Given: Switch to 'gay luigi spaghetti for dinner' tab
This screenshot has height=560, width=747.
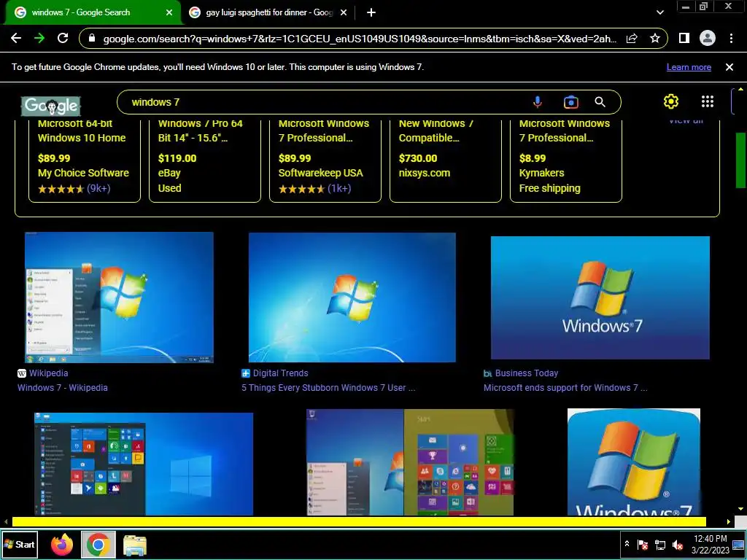Looking at the screenshot, I should 268,12.
